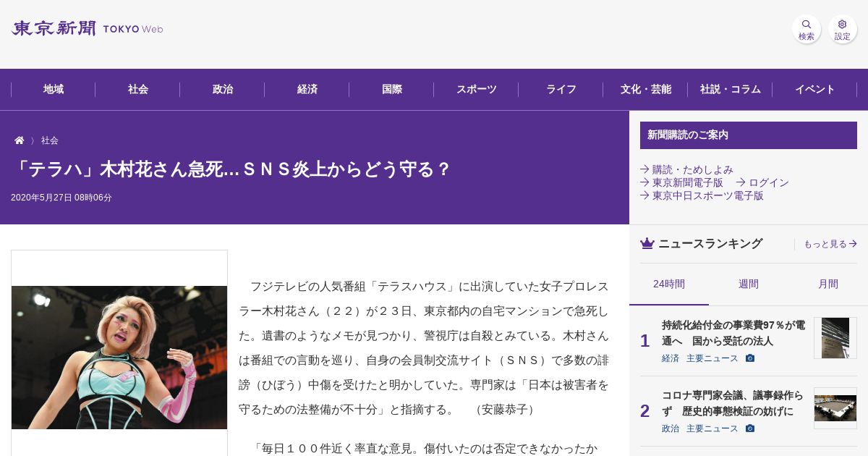Open the 設定 settings gear button
The image size is (868, 456).
(x=843, y=30)
